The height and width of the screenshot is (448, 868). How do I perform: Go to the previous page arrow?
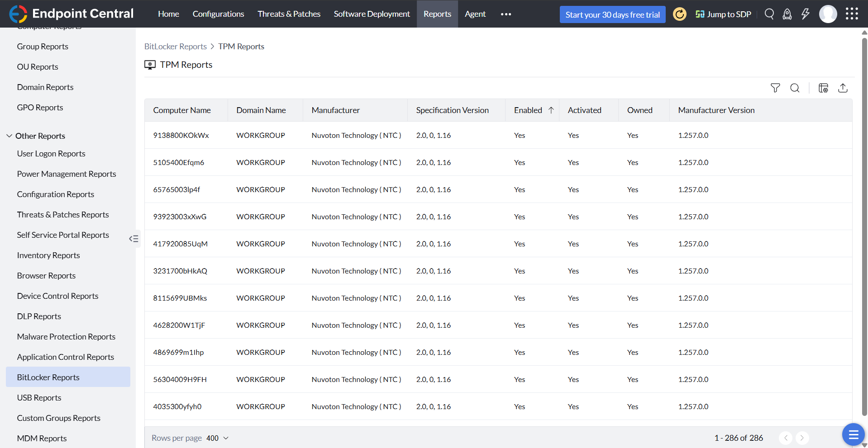click(786, 438)
